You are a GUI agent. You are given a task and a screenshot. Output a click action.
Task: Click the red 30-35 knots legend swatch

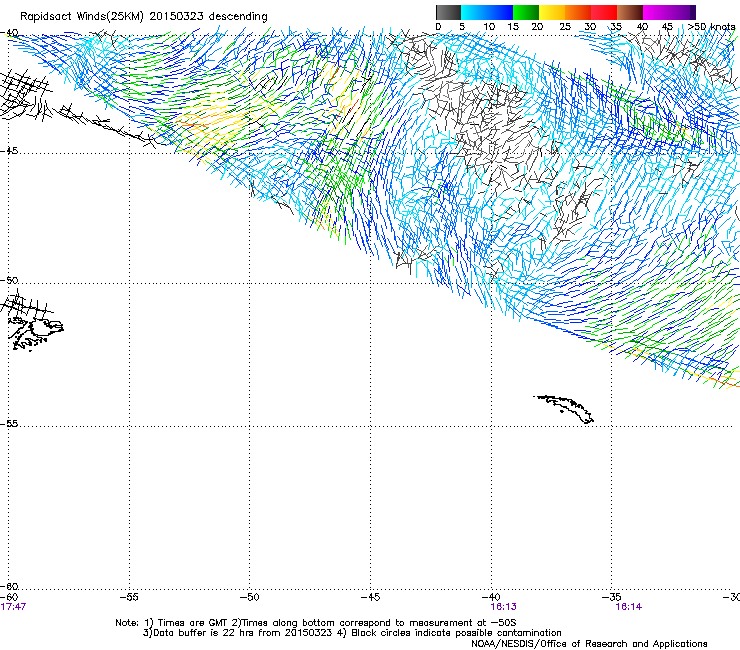pyautogui.click(x=604, y=12)
